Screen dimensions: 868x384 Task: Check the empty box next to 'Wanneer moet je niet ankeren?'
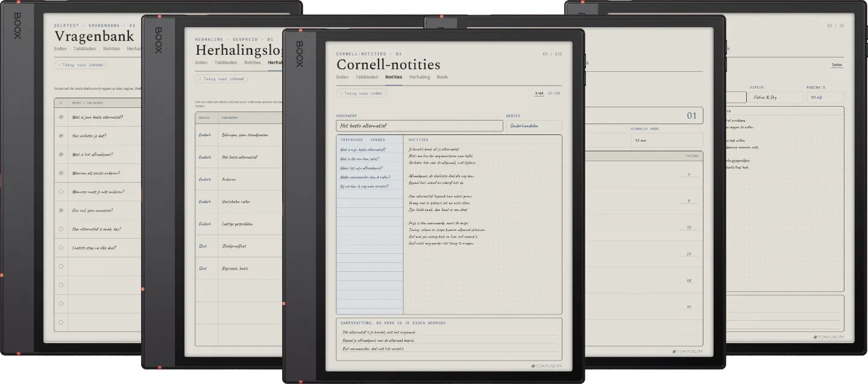[61, 192]
